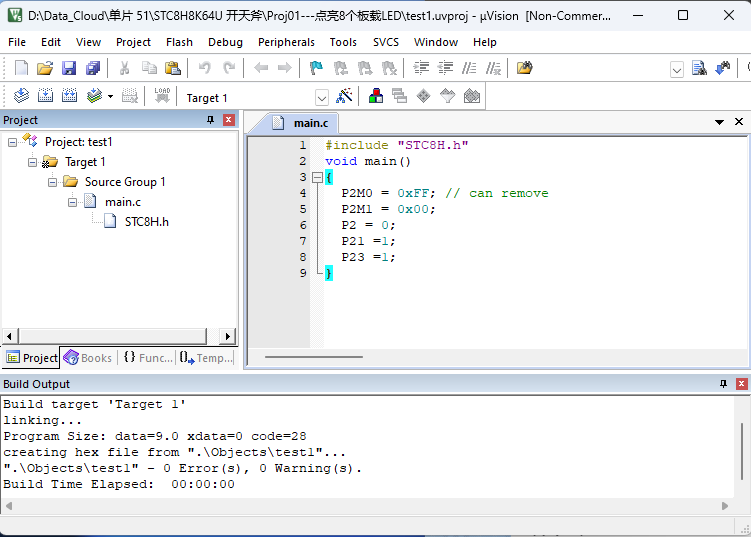Image resolution: width=751 pixels, height=537 pixels.
Task: Open Options for Target wand icon
Action: pyautogui.click(x=344, y=96)
